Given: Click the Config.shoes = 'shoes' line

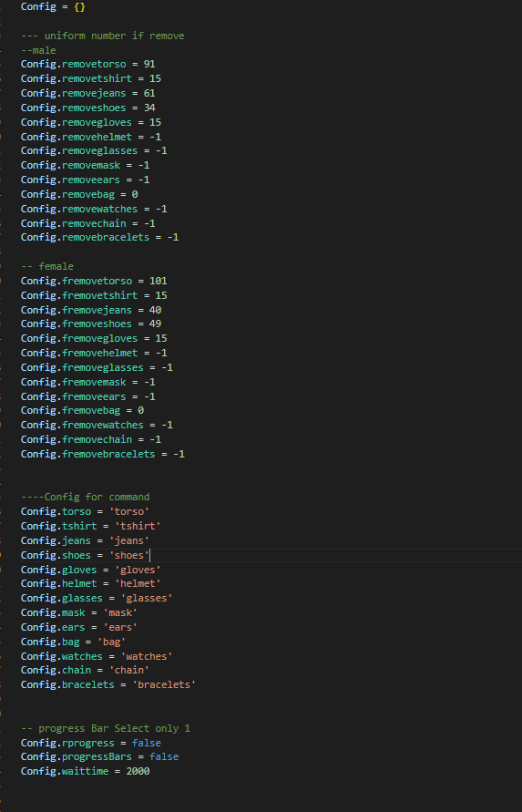Looking at the screenshot, I should [86, 555].
